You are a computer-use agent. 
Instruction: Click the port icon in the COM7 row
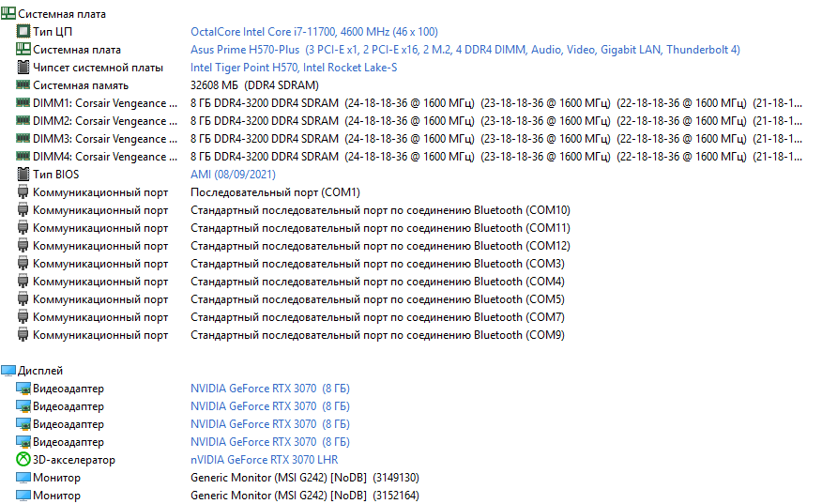coord(23,317)
